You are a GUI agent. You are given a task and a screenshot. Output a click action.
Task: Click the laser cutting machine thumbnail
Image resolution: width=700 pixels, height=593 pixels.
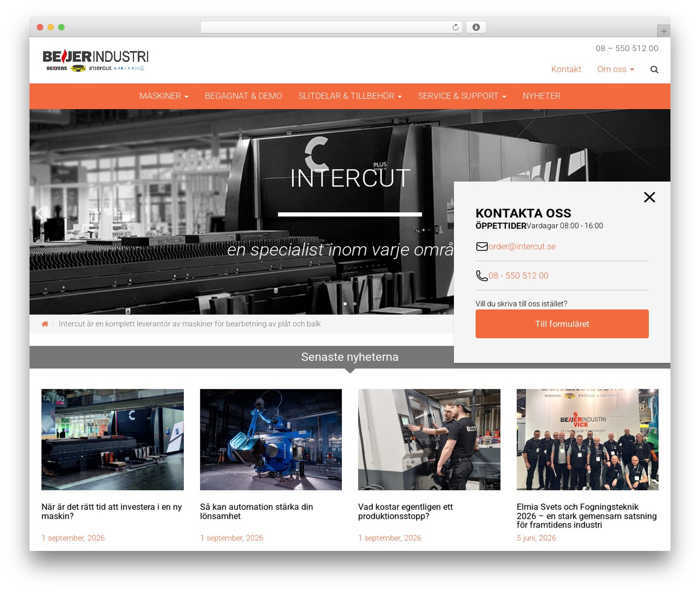pyautogui.click(x=113, y=439)
